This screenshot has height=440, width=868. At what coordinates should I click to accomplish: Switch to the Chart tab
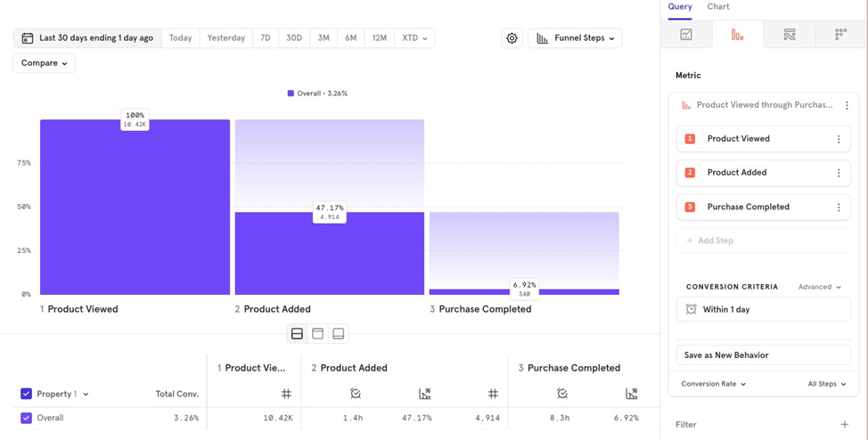[x=718, y=7]
